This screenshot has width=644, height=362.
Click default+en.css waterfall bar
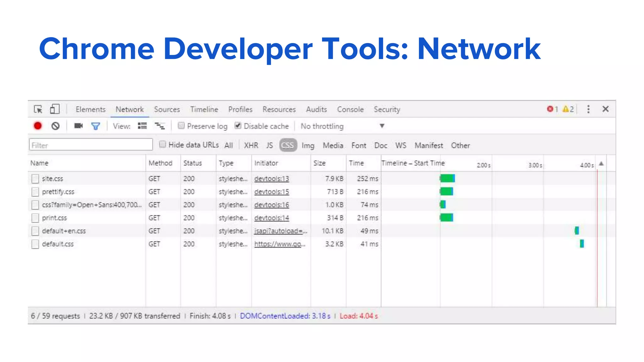tap(577, 231)
